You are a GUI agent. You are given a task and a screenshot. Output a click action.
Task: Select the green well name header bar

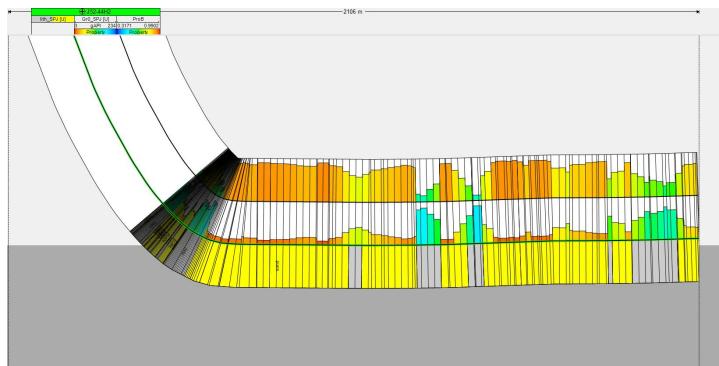(96, 11)
